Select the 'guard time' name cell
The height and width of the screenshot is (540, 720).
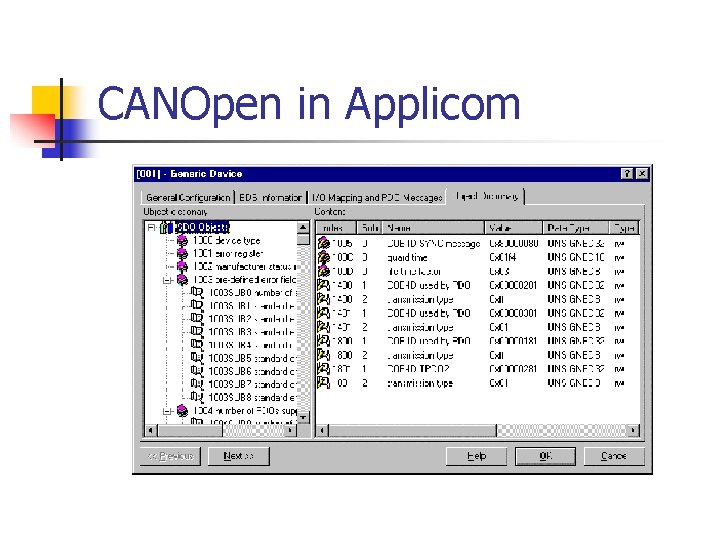pyautogui.click(x=407, y=258)
